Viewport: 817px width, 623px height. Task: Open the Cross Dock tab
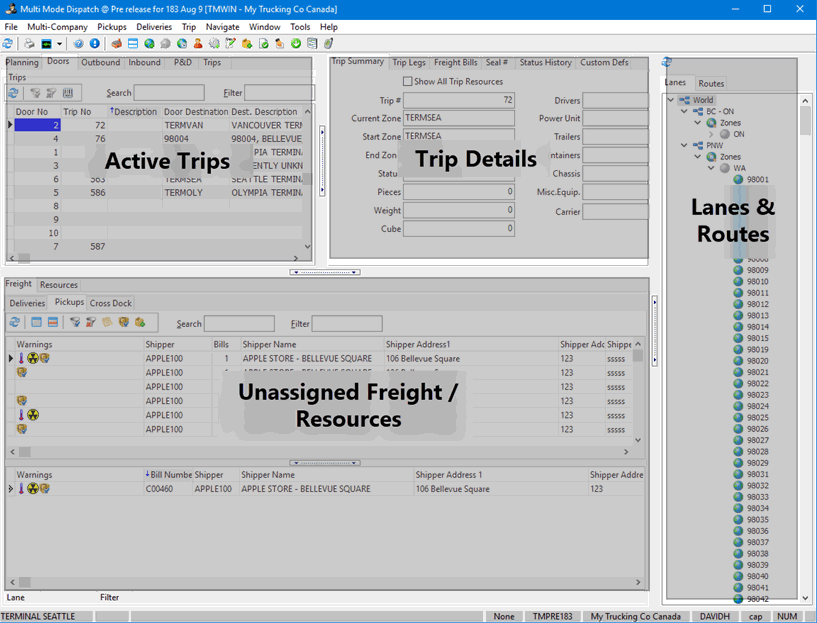pyautogui.click(x=110, y=303)
